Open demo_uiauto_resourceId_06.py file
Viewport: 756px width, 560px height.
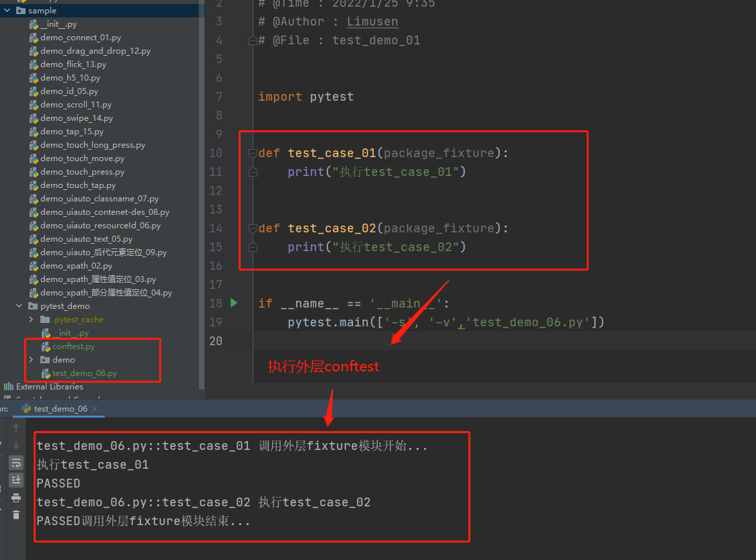click(x=101, y=226)
